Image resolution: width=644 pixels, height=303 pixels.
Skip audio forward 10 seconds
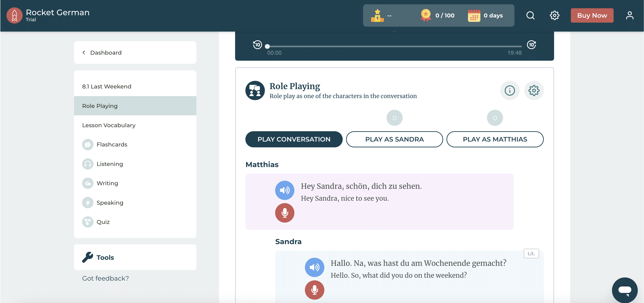coord(531,45)
